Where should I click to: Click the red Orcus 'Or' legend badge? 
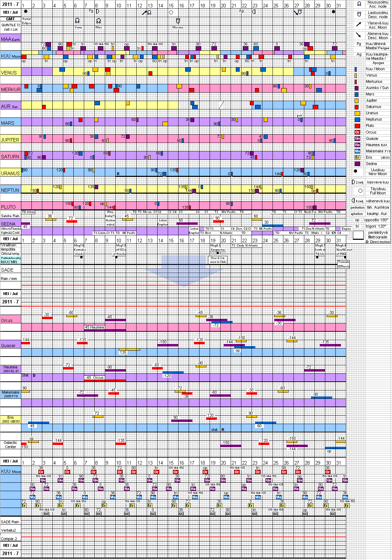pyautogui.click(x=357, y=132)
